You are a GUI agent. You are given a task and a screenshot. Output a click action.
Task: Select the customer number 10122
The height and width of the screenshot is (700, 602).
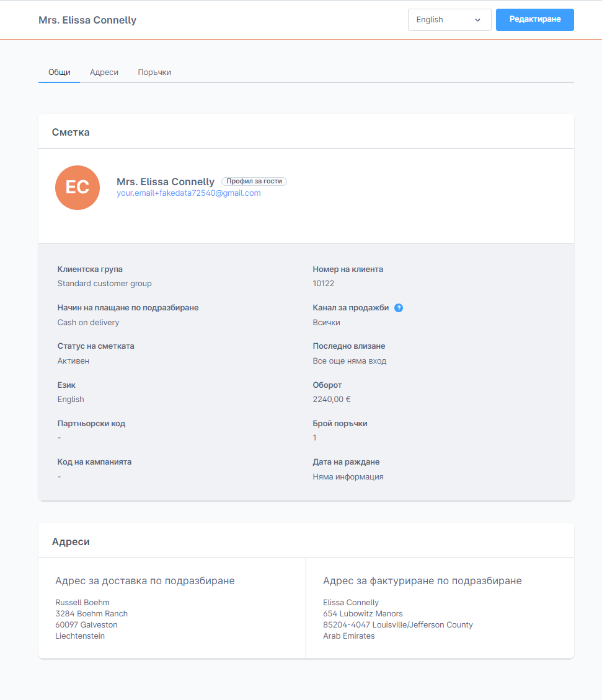point(324,284)
